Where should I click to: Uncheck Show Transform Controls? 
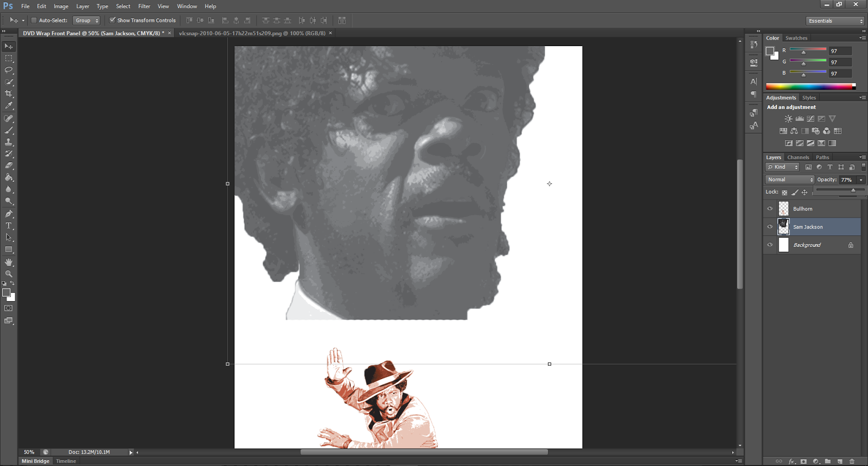(x=112, y=20)
